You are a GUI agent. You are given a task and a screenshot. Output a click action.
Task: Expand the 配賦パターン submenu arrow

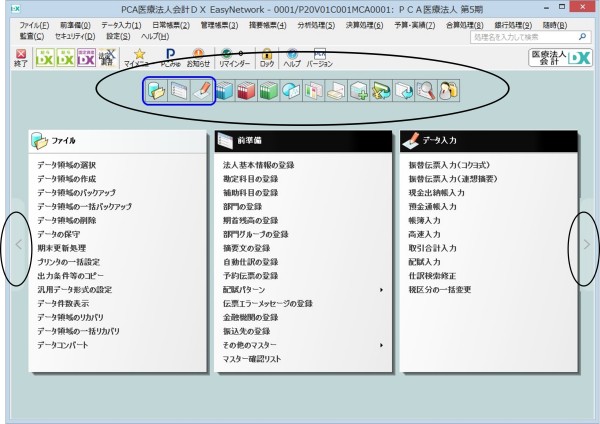(x=381, y=290)
